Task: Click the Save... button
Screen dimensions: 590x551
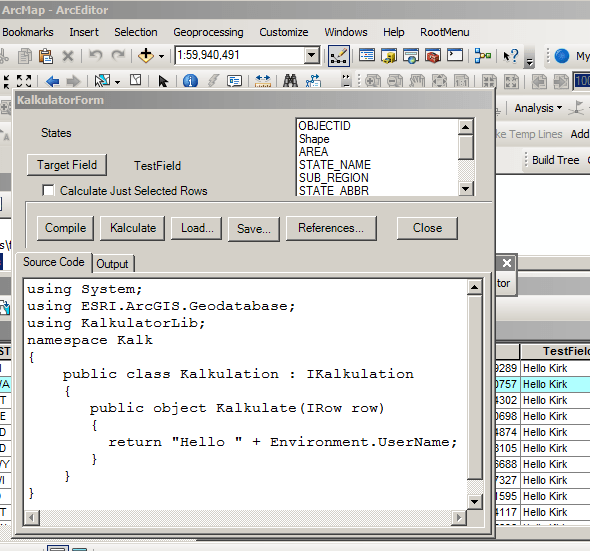Action: (x=254, y=229)
